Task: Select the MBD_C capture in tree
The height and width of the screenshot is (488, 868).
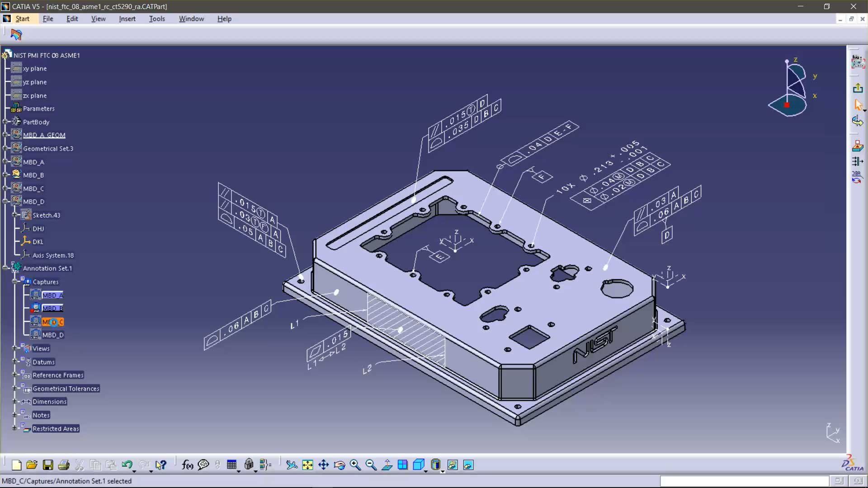Action: tap(52, 322)
